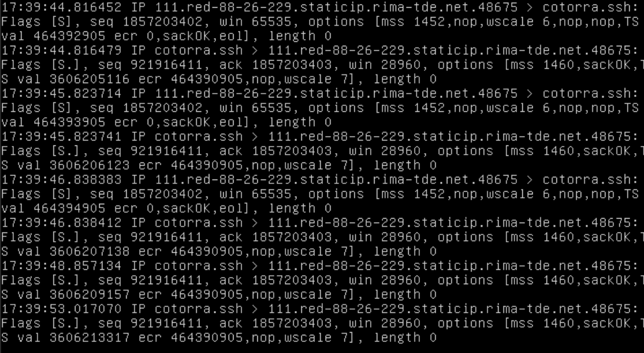The width and height of the screenshot is (644, 353).
Task: Click the val number 3606206123
Action: pyautogui.click(x=90, y=165)
